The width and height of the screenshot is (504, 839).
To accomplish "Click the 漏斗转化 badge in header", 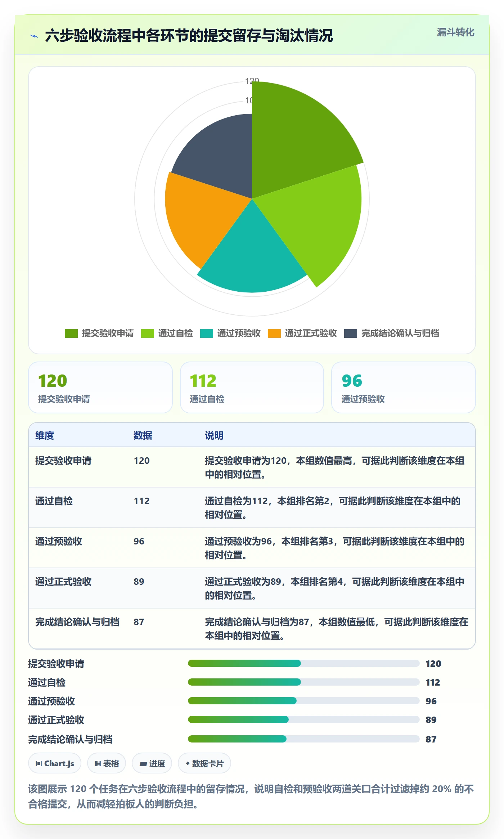I will [x=455, y=32].
